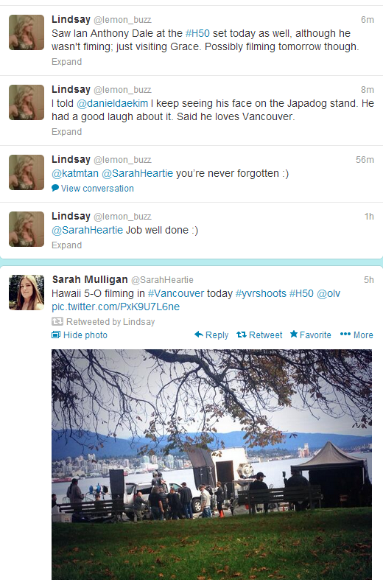
Task: Click the Retweeted by Lindsay icon
Action: [57, 321]
